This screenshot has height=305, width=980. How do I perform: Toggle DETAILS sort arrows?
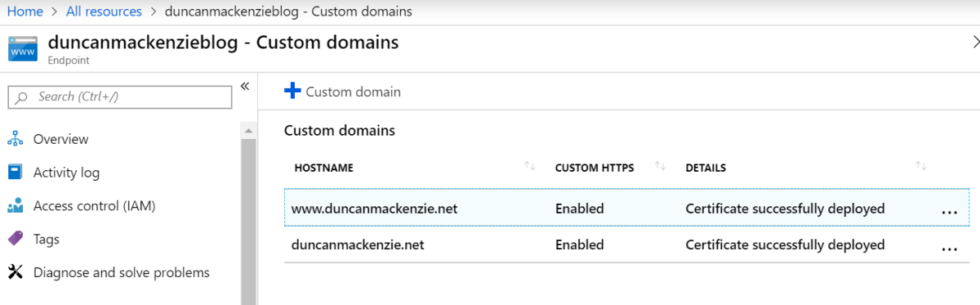(921, 167)
